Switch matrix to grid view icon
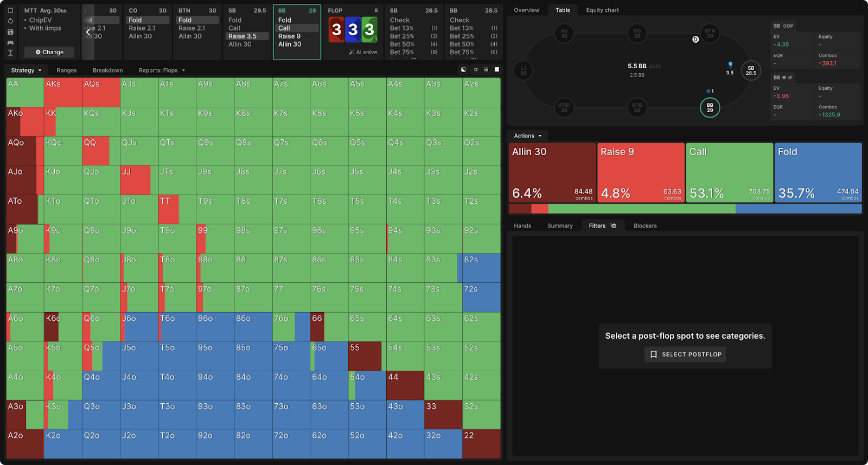Viewport: 868px width, 465px height. (x=486, y=70)
